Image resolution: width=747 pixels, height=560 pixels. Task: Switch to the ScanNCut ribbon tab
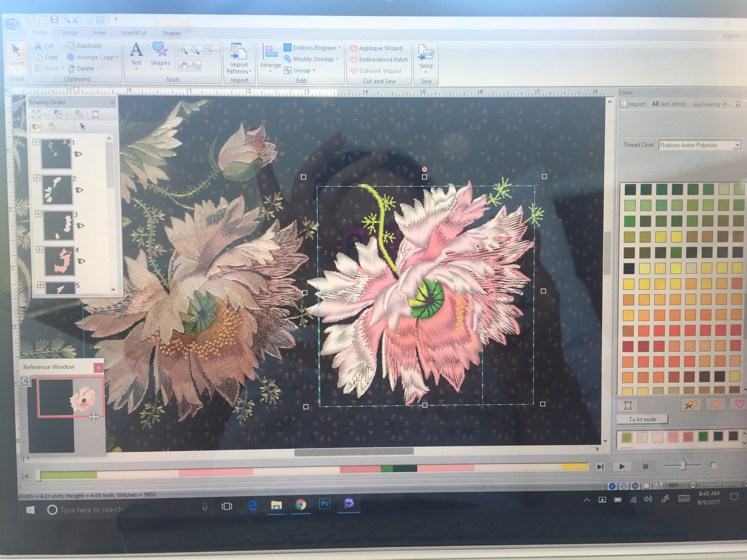tap(134, 33)
